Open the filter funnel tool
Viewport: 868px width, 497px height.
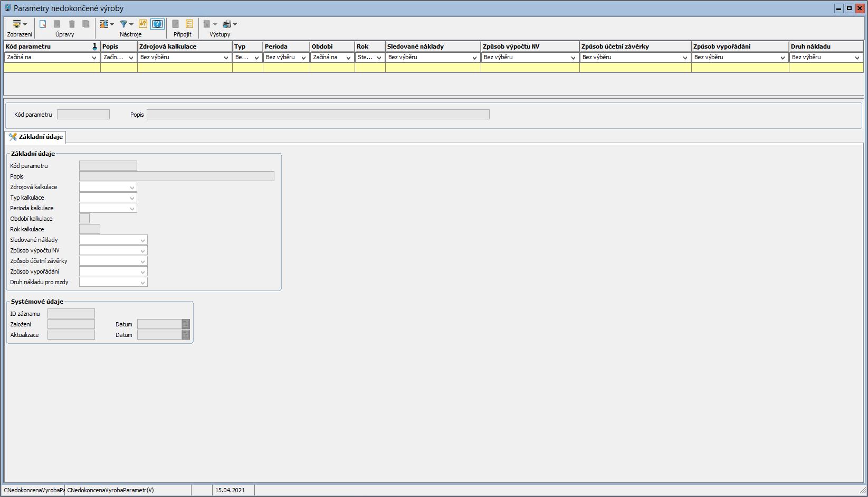[126, 24]
